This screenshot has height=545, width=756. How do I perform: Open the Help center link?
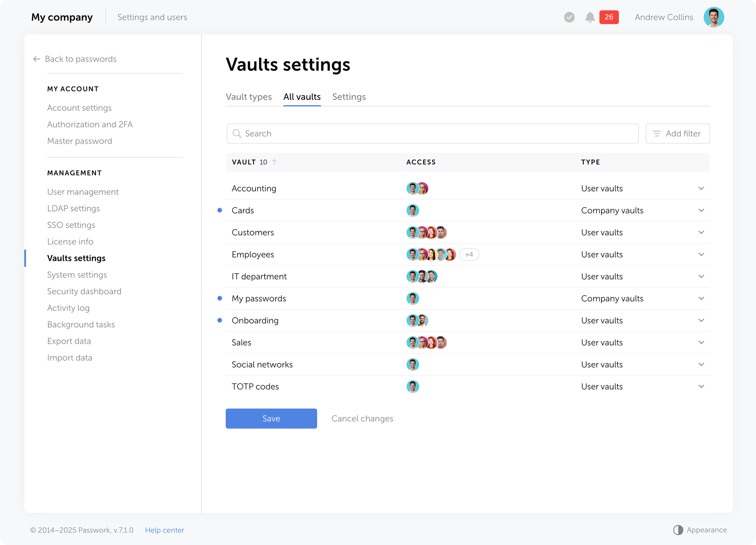tap(164, 530)
